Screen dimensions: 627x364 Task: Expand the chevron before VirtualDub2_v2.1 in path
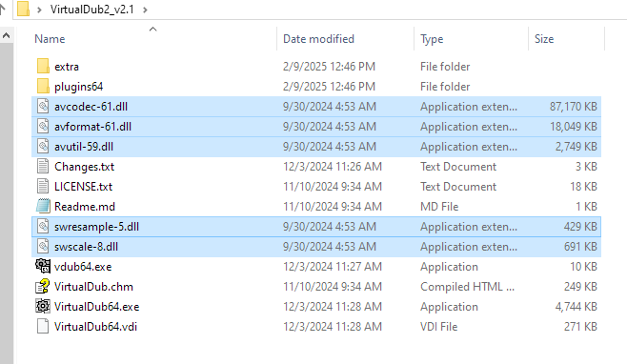click(x=39, y=10)
